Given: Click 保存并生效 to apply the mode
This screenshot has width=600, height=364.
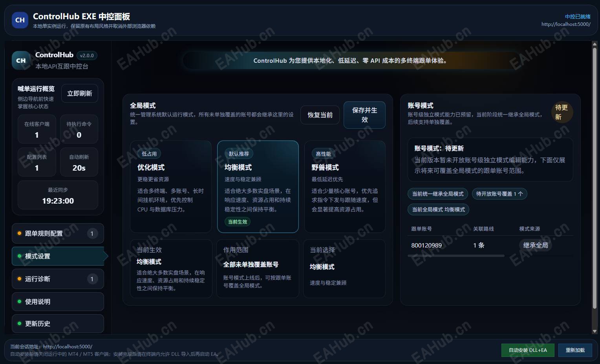Looking at the screenshot, I should (x=364, y=115).
